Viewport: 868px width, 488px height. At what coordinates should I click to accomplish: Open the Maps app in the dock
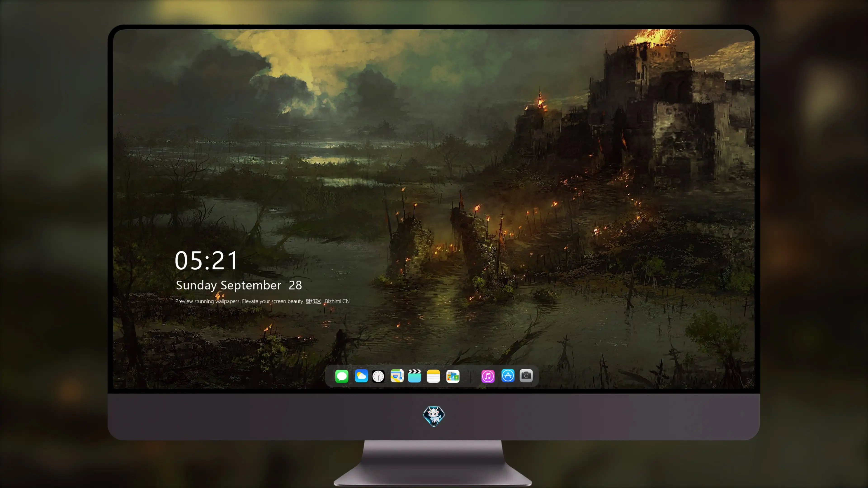pos(397,376)
